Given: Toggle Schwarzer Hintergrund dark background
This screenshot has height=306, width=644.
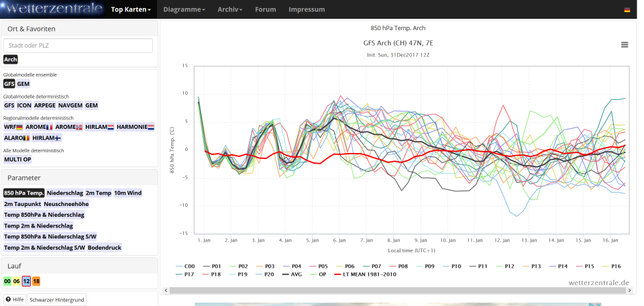Looking at the screenshot, I should click(56, 299).
